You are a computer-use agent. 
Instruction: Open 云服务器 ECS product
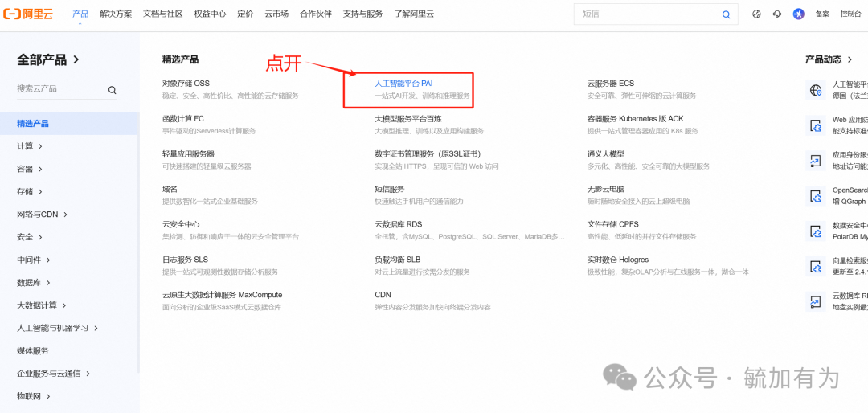pyautogui.click(x=611, y=84)
